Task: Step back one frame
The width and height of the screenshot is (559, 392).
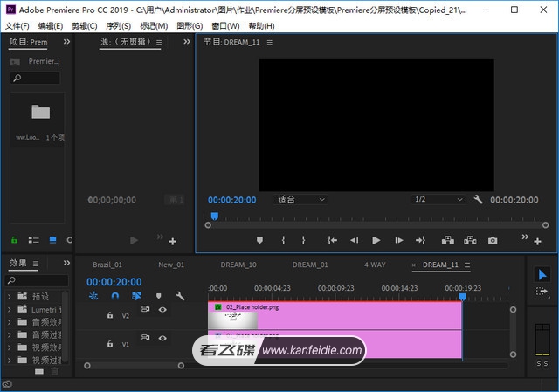Action: tap(355, 241)
